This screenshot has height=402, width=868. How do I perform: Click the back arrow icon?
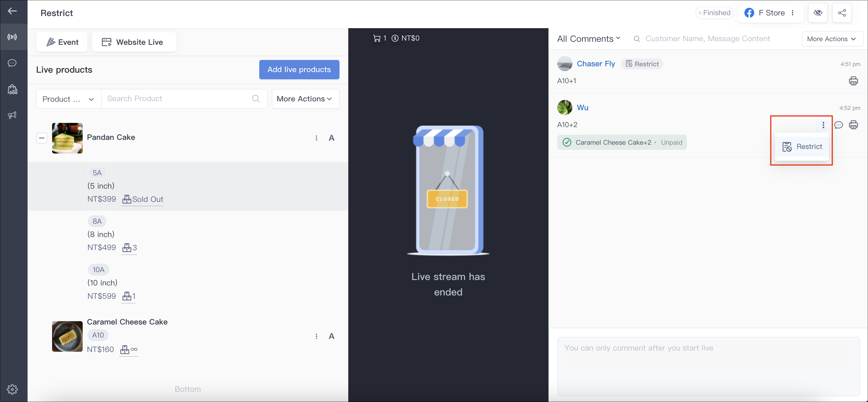click(x=12, y=11)
